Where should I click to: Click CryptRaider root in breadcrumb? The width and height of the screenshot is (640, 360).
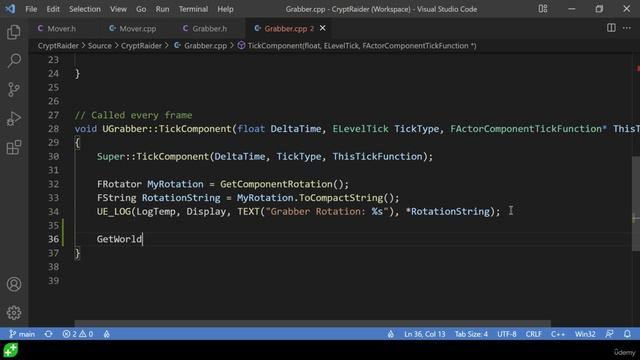coord(58,46)
